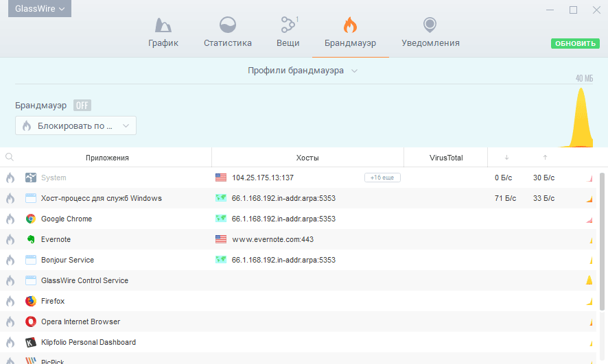
Task: Click the Firefox app icon
Action: click(31, 301)
